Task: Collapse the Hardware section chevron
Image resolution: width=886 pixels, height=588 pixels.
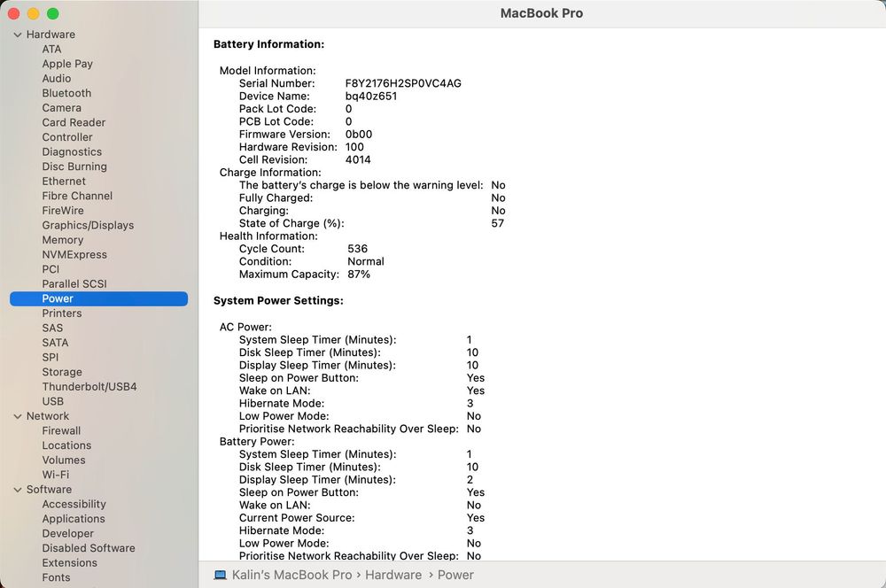Action: [18, 35]
